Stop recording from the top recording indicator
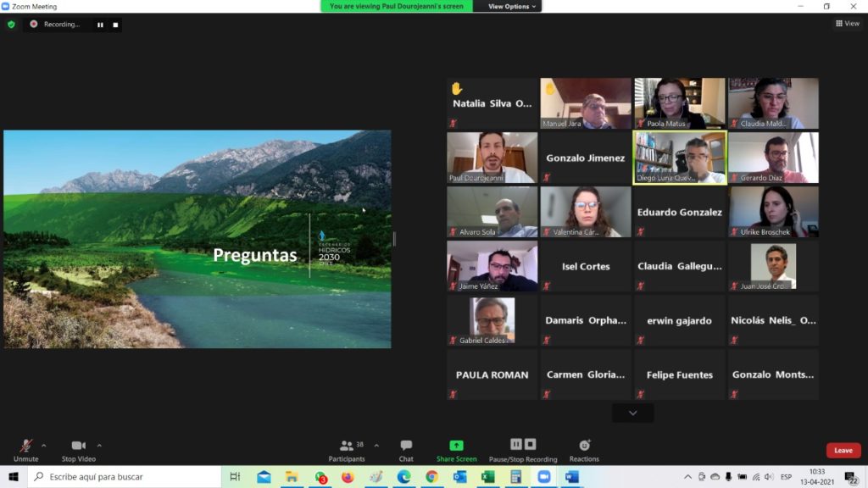 point(115,25)
